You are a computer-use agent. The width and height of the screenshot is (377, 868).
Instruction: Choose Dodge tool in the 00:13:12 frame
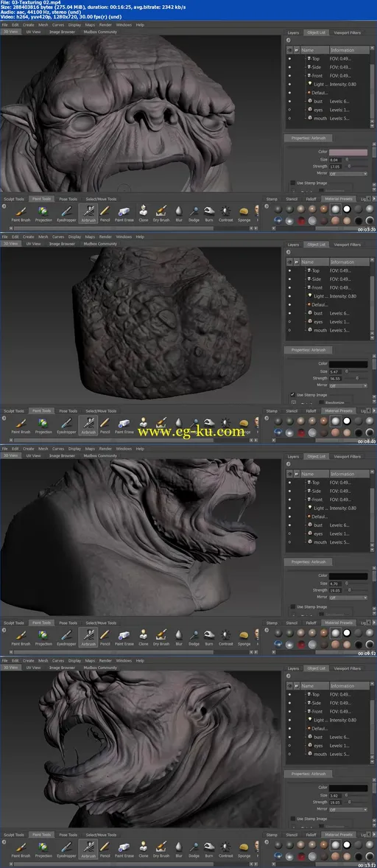point(194,849)
